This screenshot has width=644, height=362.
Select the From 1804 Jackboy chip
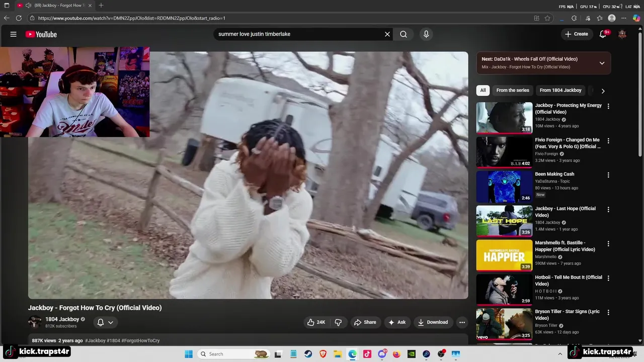point(560,90)
